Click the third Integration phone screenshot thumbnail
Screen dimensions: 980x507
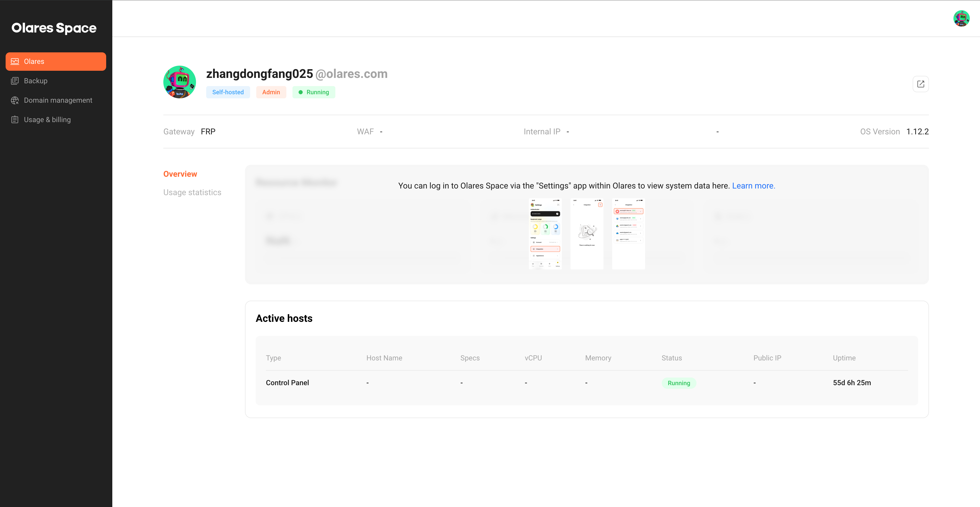tap(628, 234)
